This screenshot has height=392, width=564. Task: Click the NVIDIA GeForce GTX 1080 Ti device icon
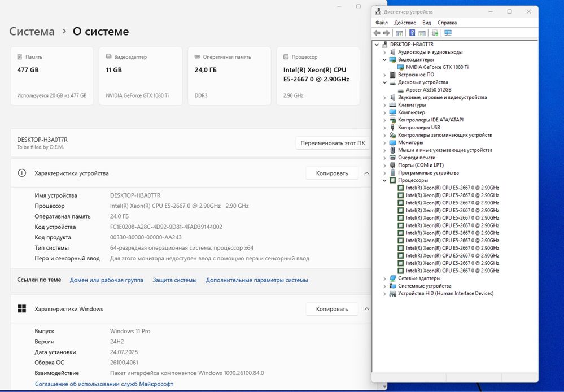click(401, 67)
